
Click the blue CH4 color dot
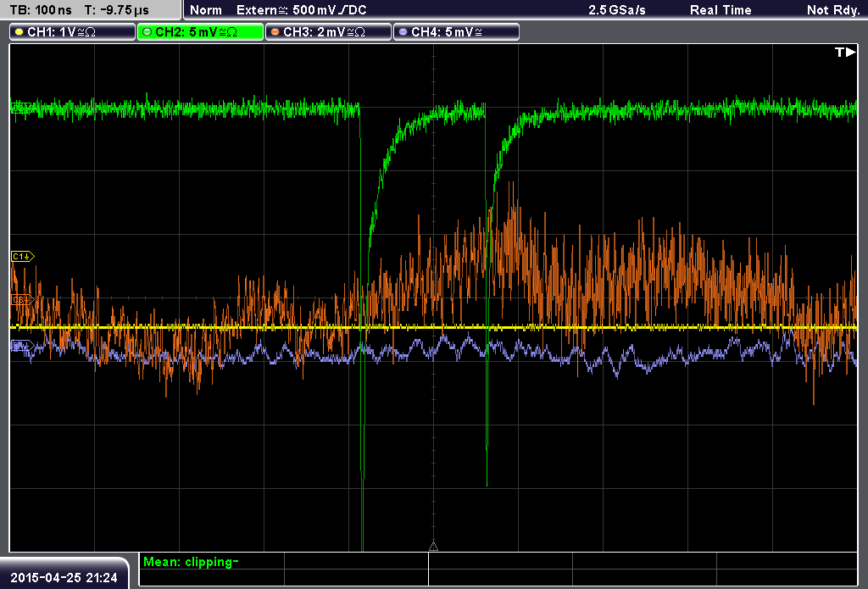[x=403, y=32]
